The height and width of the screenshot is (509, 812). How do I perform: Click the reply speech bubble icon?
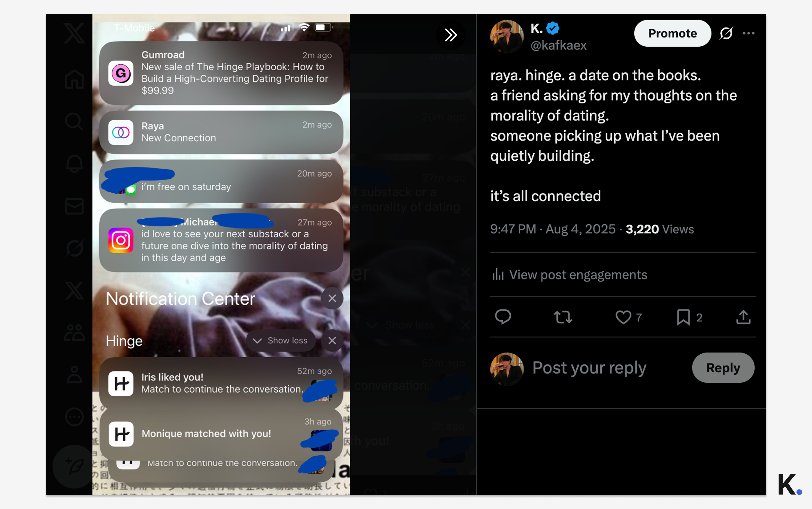coord(503,317)
